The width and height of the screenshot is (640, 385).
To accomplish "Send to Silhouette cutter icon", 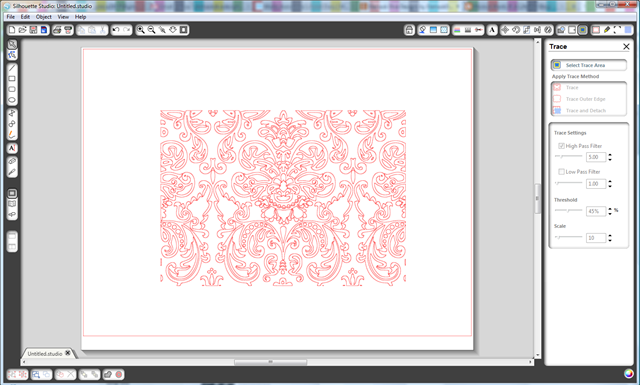I will (68, 30).
